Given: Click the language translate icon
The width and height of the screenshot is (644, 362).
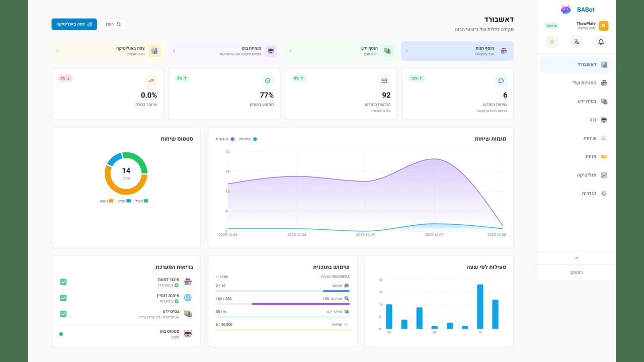Looking at the screenshot, I should [x=577, y=42].
